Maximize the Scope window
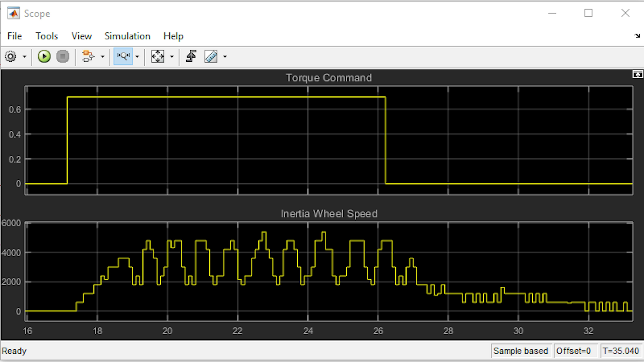 [x=588, y=13]
